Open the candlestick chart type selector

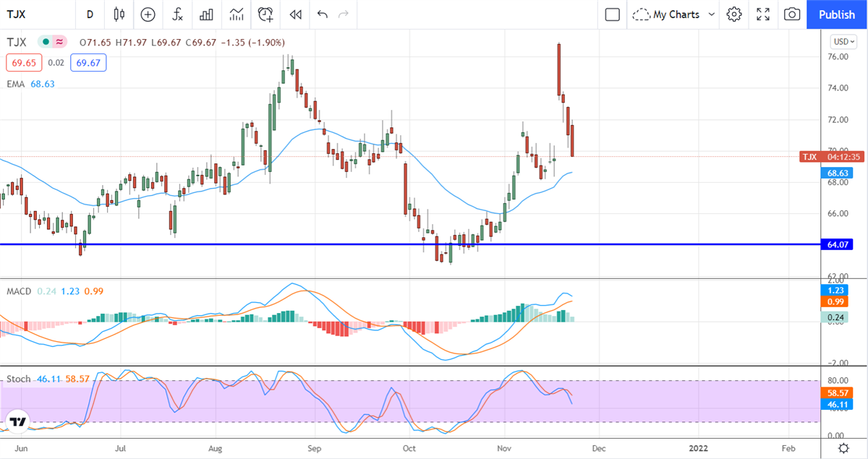coord(119,14)
